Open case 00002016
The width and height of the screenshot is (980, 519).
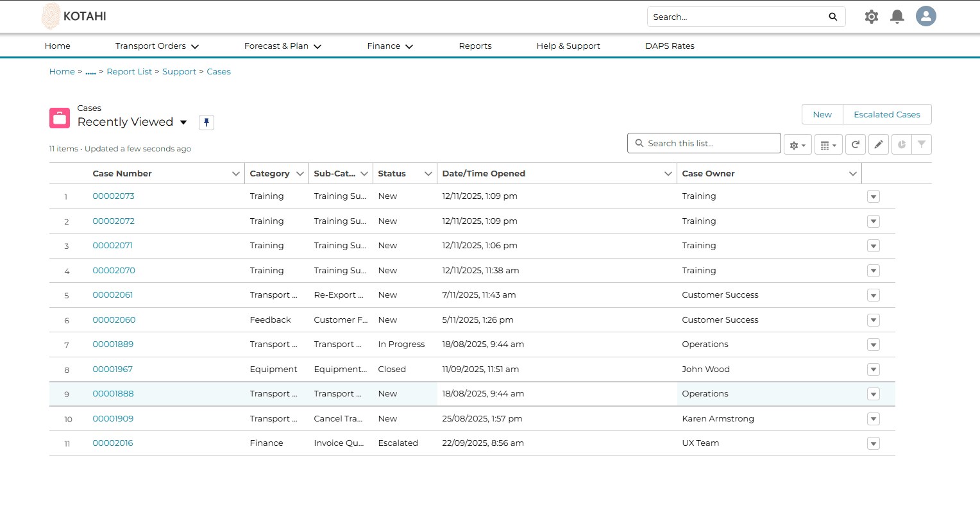(113, 443)
